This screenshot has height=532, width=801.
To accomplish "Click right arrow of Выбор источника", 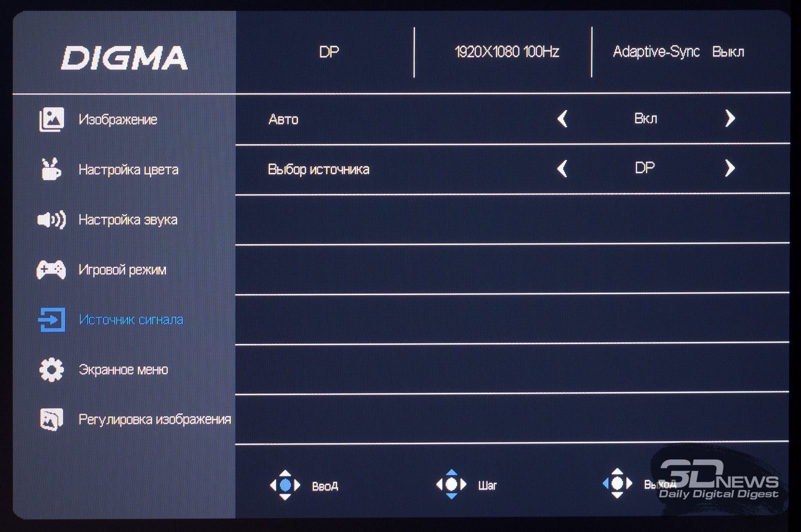I will 730,168.
